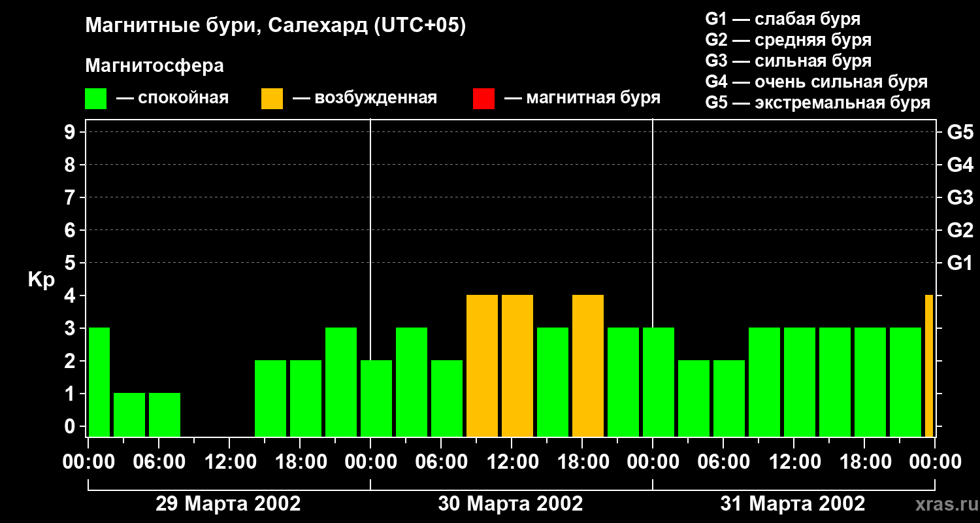Click the G1 tick label on the right axis
Image resolution: width=980 pixels, height=523 pixels.
tap(960, 263)
